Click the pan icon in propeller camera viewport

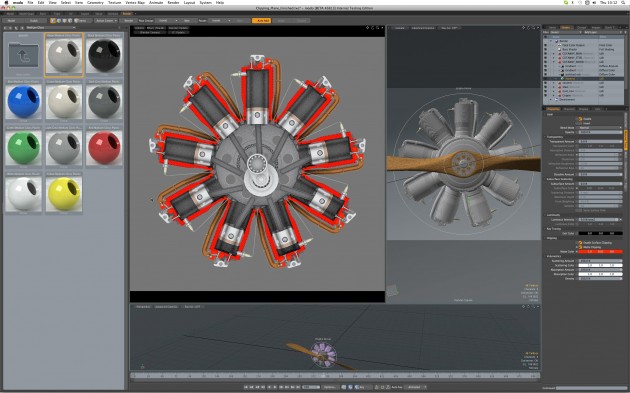[524, 28]
